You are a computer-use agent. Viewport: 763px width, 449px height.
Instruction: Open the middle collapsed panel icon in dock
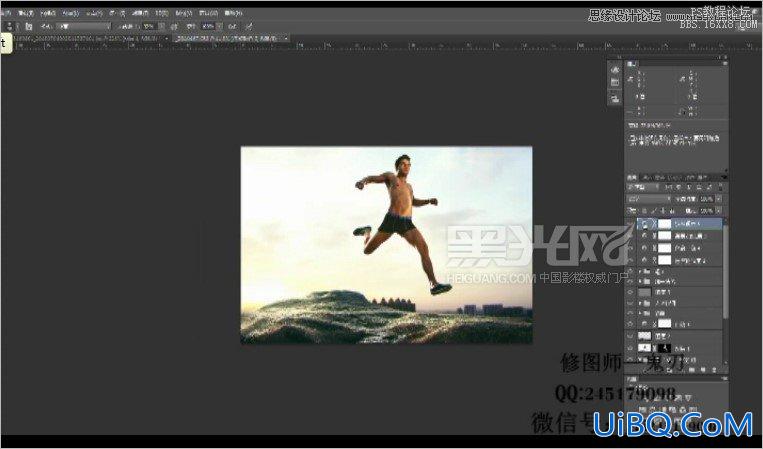tap(615, 82)
